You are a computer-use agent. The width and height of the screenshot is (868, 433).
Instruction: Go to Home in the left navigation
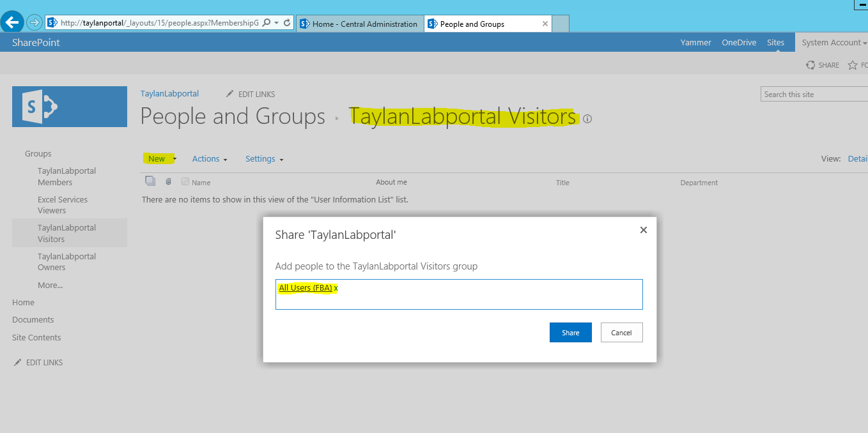point(23,303)
